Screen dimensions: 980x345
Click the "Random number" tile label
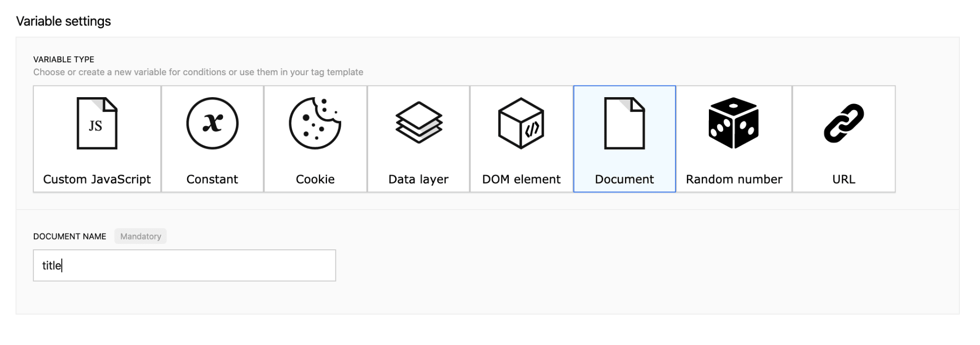734,179
